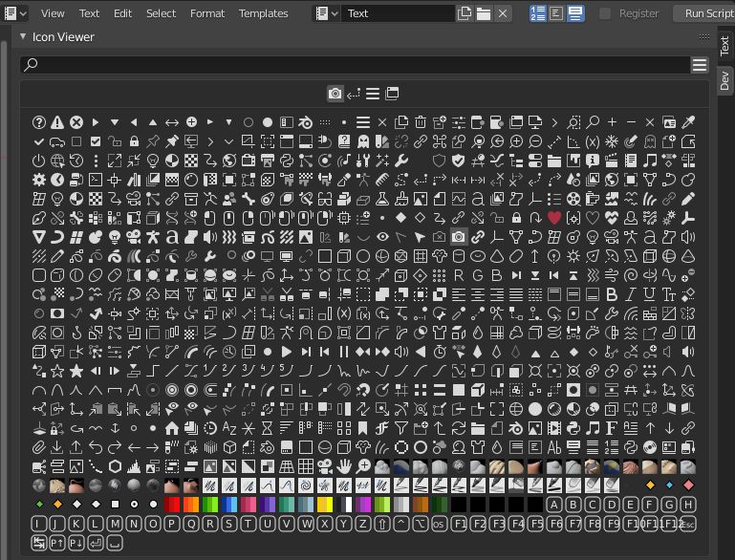The image size is (735, 560).
Task: Pick the power quit icon
Action: [x=39, y=161]
